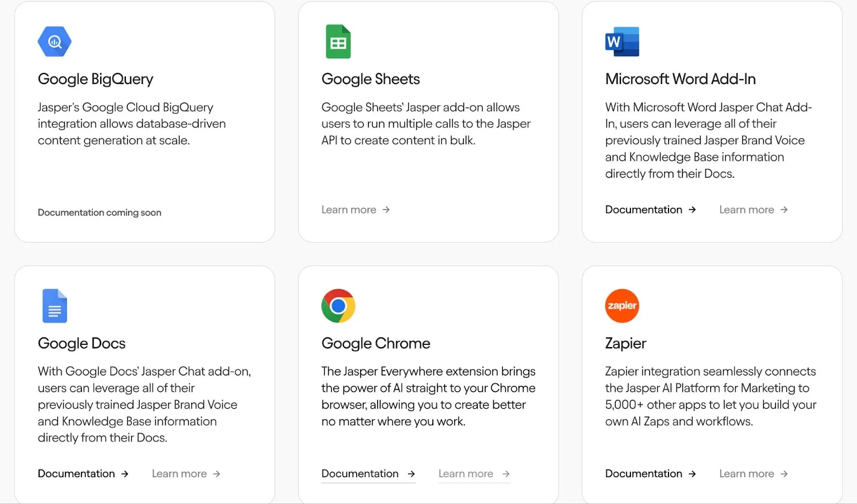
Task: Click the green Google Sheets icon
Action: 338,41
